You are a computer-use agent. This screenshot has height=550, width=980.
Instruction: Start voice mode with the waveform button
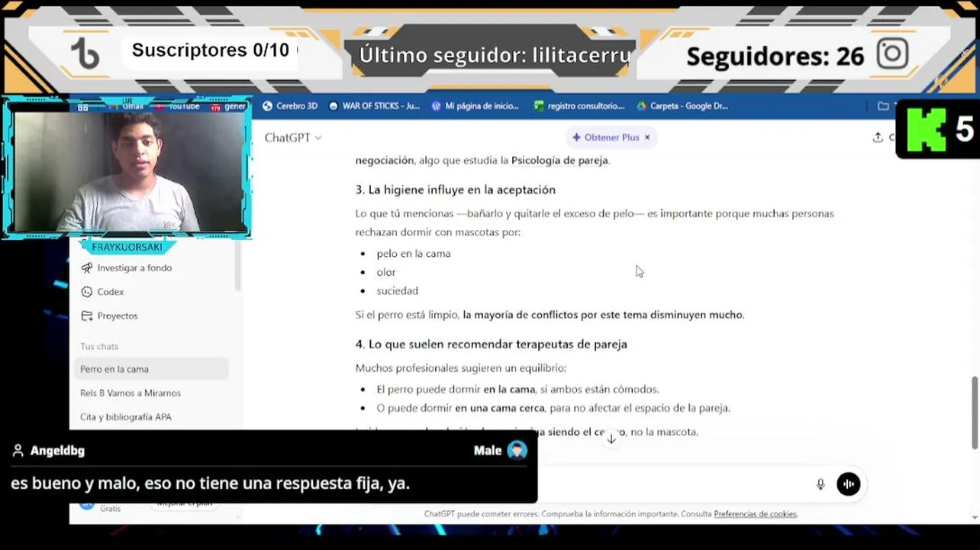(849, 484)
